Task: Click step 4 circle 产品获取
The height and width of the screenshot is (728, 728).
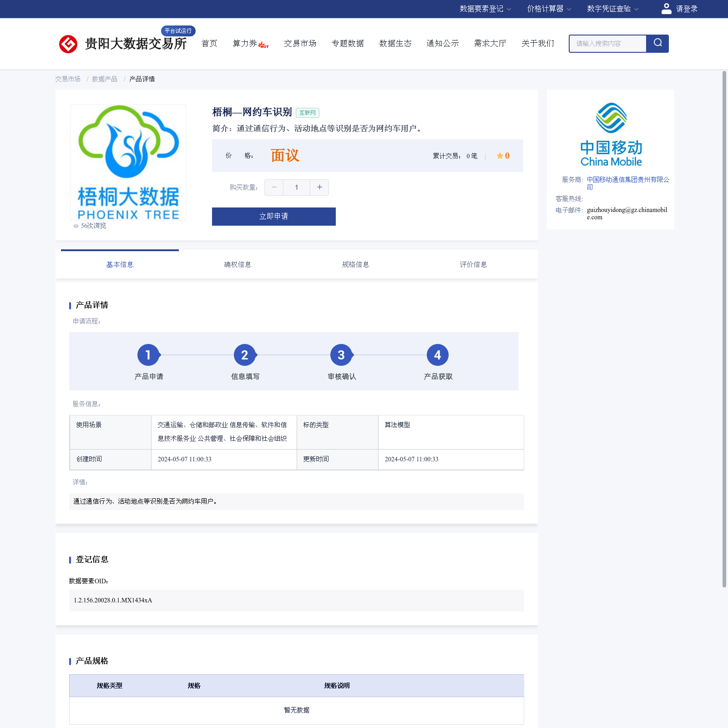Action: pyautogui.click(x=438, y=355)
